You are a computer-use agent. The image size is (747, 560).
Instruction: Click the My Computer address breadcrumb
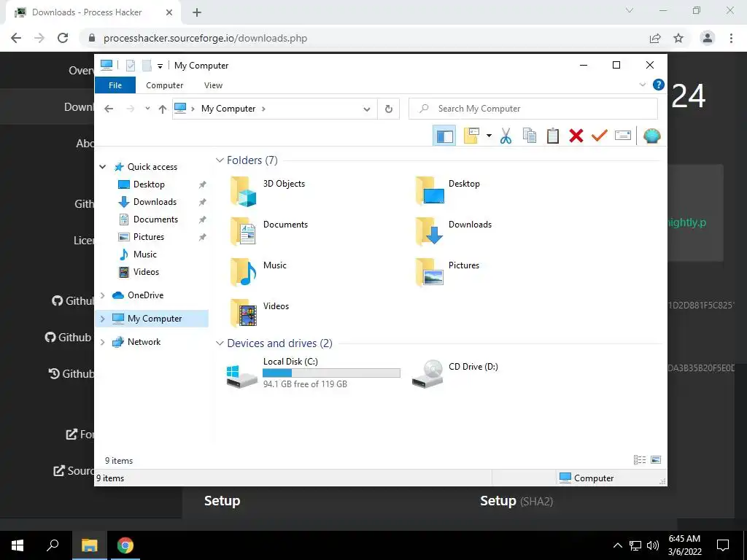[x=228, y=109]
